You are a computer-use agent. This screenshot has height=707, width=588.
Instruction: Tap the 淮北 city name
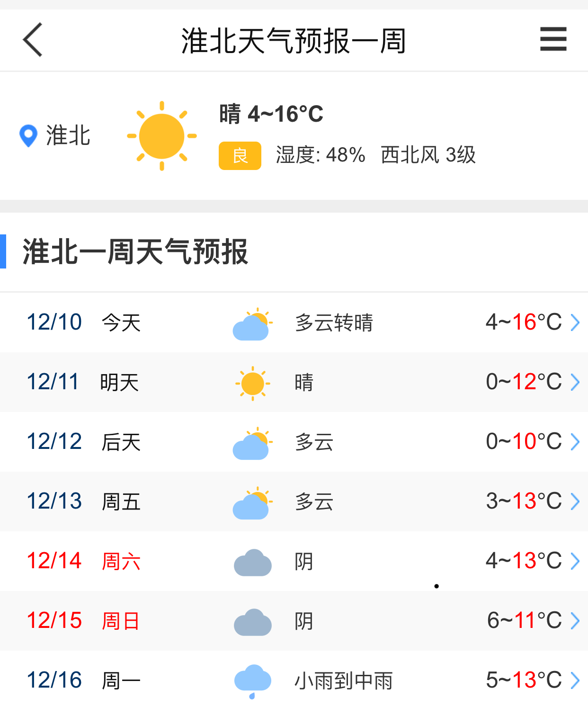click(68, 136)
